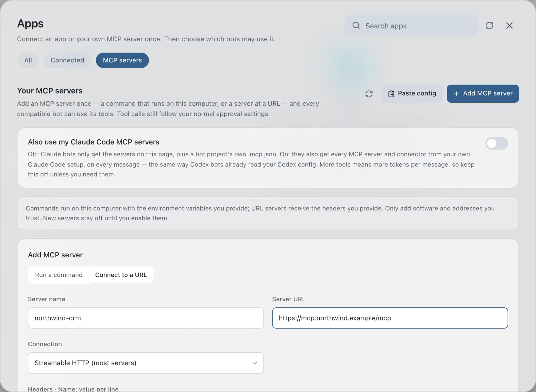Viewport: 536px width, 392px height.
Task: Click the Server name label
Action: click(47, 299)
